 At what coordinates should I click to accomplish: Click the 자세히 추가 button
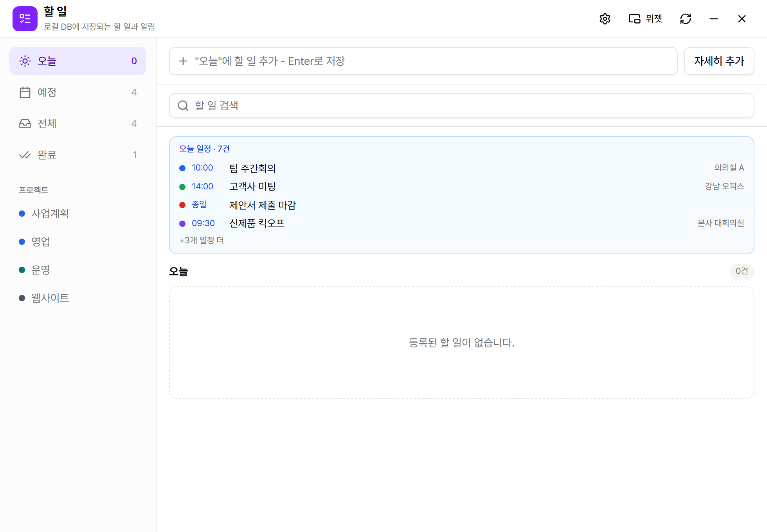click(719, 61)
